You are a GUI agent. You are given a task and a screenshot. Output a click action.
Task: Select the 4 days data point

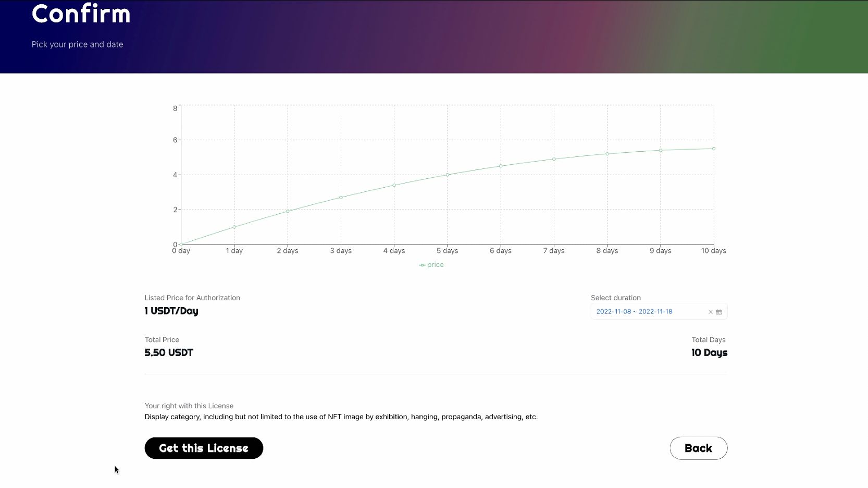(394, 185)
